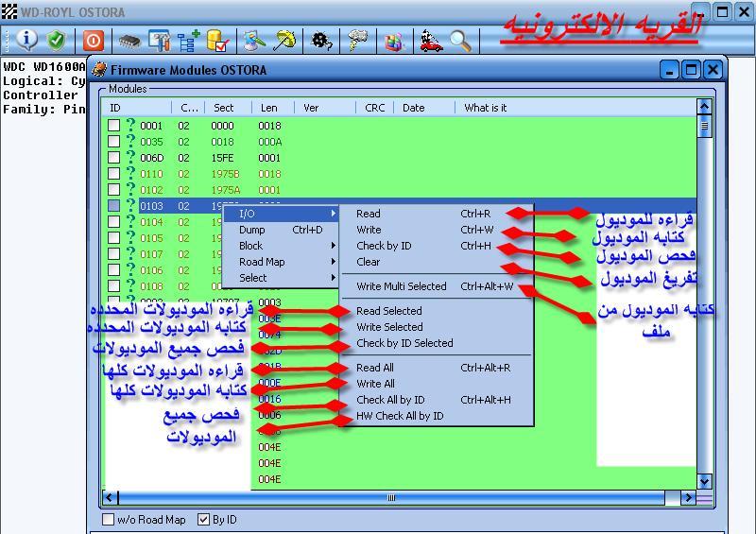Click the WD-ROYL OSTORA main window title icon
Image resolution: width=756 pixels, height=534 pixels.
(x=9, y=11)
